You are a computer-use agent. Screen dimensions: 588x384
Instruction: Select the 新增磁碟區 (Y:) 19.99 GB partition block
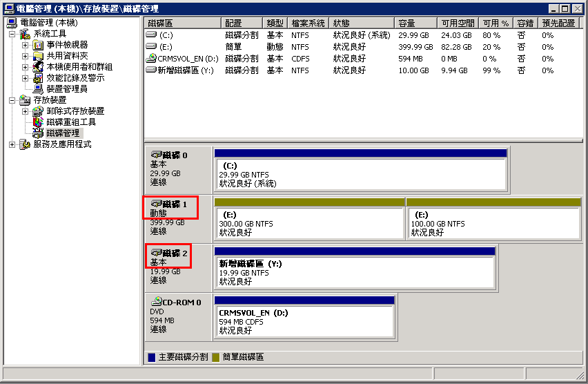point(355,273)
